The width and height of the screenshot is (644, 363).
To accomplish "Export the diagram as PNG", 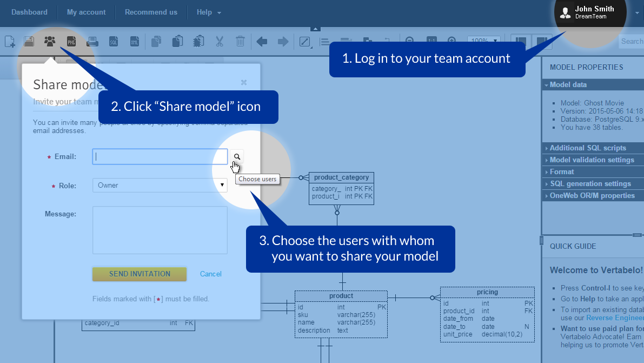I will pos(71,42).
